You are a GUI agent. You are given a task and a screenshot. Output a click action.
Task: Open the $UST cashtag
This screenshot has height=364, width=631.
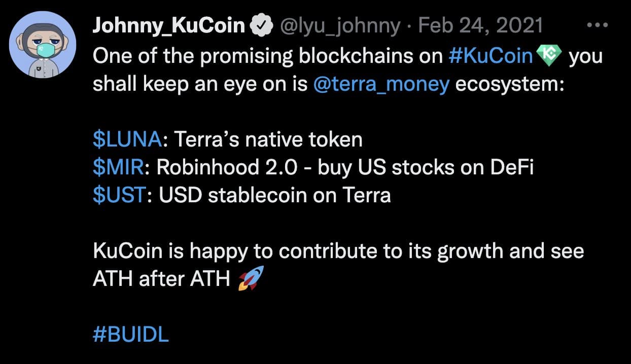(119, 196)
